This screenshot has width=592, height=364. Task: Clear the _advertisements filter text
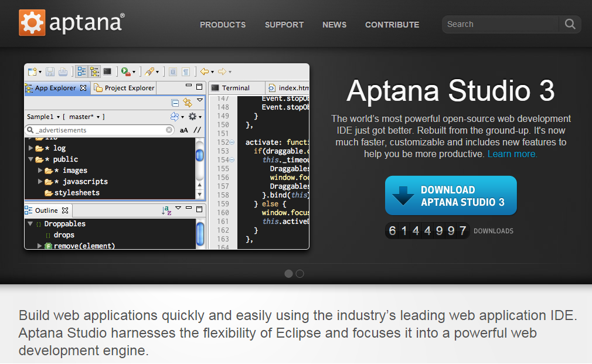pyautogui.click(x=169, y=130)
